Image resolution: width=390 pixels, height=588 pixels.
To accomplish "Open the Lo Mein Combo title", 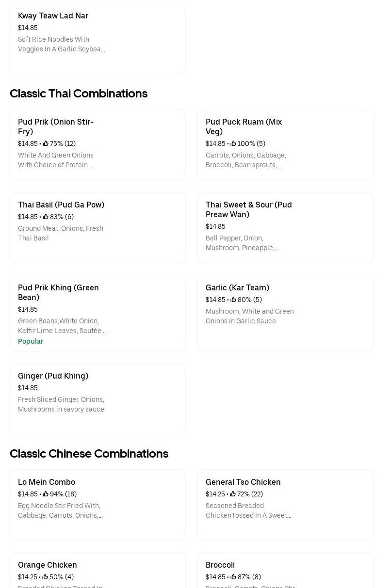I will pyautogui.click(x=47, y=482).
